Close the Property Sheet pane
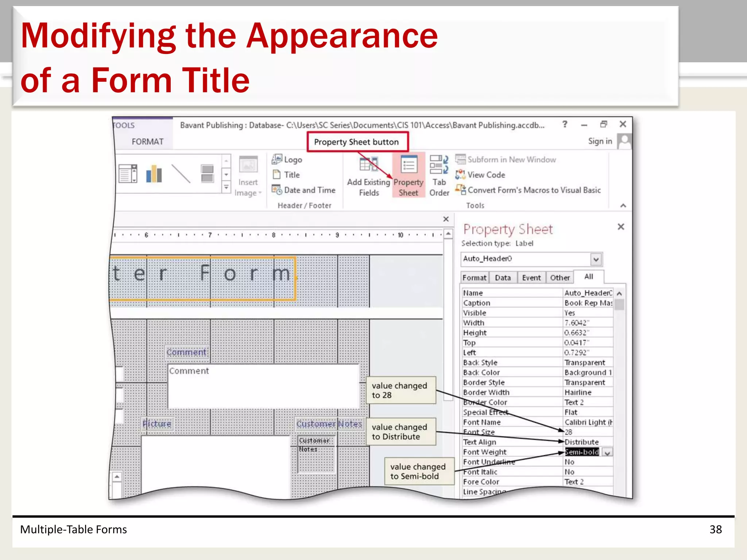 621,227
